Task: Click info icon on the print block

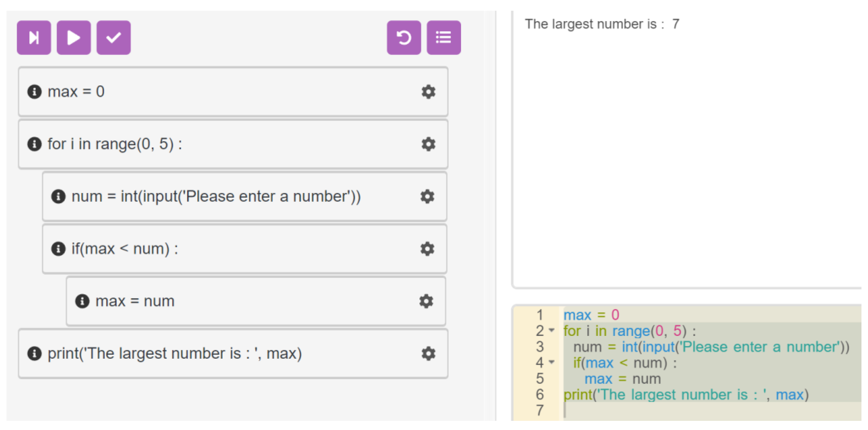Action: pyautogui.click(x=34, y=354)
